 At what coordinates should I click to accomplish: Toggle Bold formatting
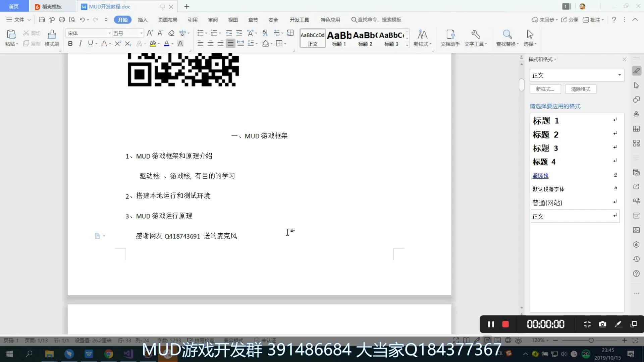(70, 44)
